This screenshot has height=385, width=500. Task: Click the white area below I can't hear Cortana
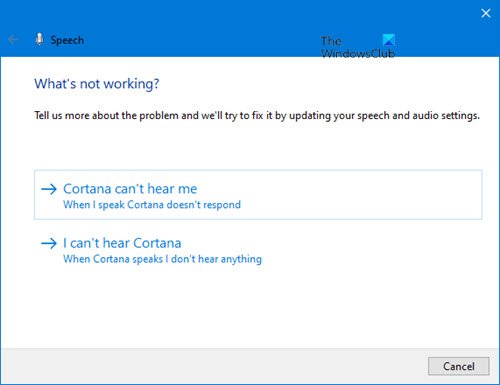pos(250,307)
